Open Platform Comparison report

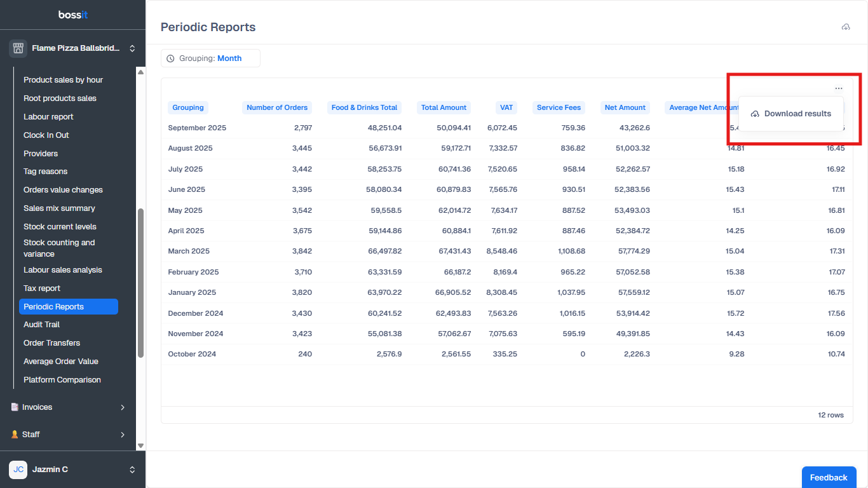click(x=62, y=380)
